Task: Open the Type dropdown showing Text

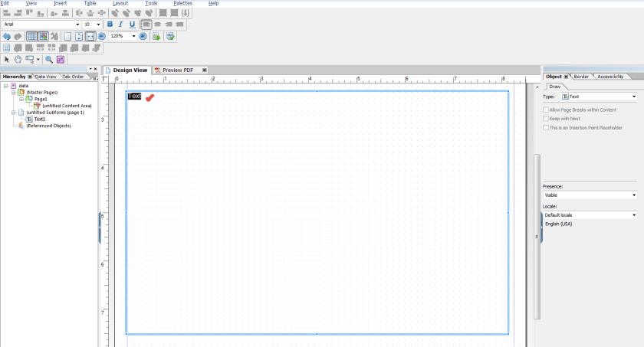Action: pyautogui.click(x=599, y=97)
